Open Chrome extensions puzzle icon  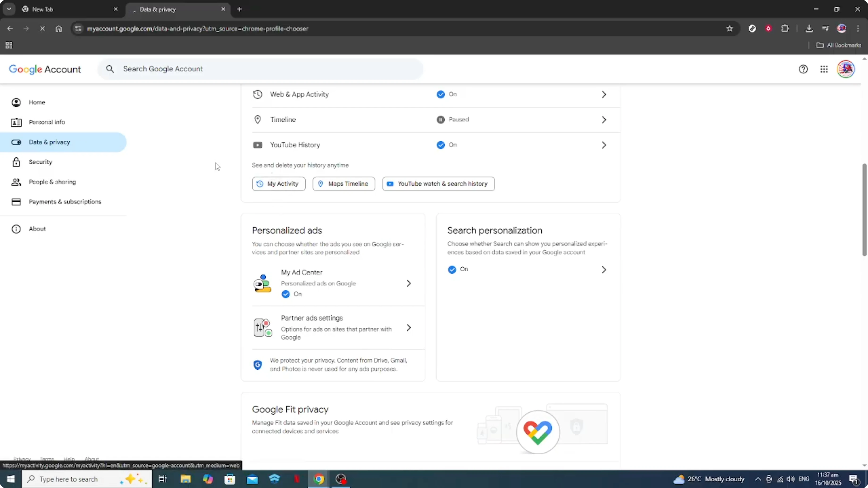(785, 29)
